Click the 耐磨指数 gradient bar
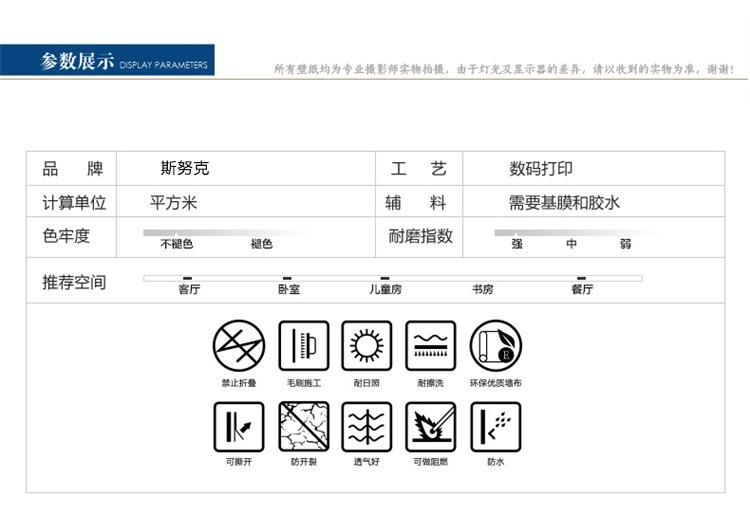Image resolution: width=750 pixels, height=532 pixels. [576, 233]
